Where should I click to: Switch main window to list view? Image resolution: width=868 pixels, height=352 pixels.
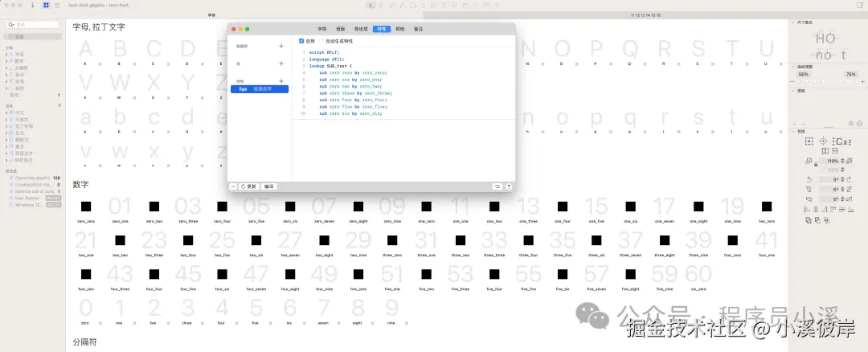[57, 5]
